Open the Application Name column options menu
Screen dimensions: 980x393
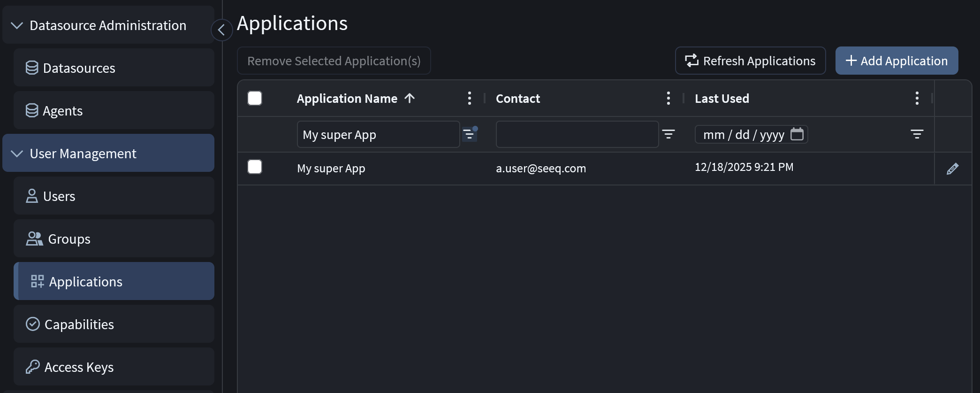pos(469,98)
